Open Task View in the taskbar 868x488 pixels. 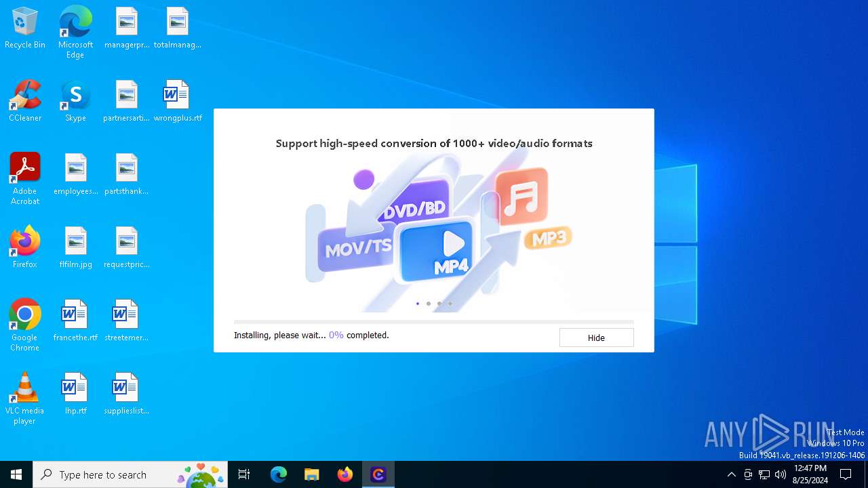coord(244,474)
